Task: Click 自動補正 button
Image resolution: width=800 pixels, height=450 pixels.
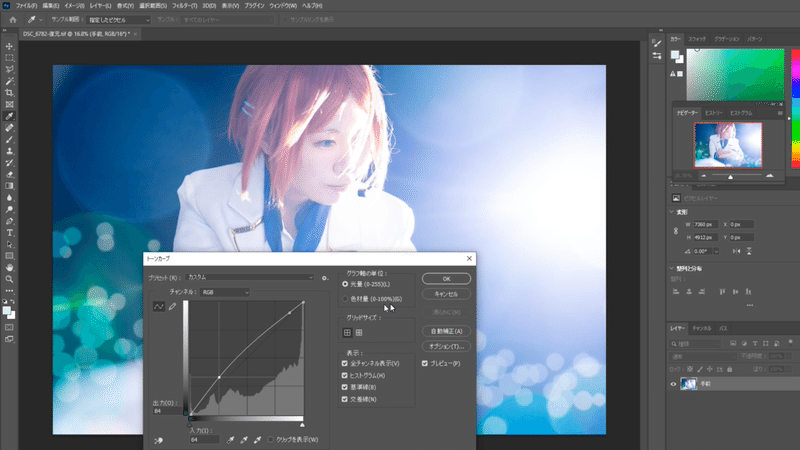Action: pyautogui.click(x=446, y=332)
